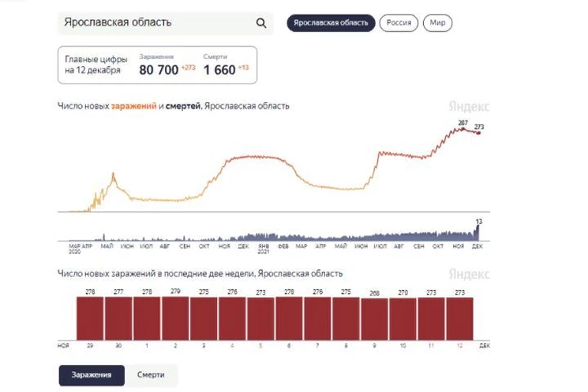Click the death bar labeled 13

coord(477,232)
